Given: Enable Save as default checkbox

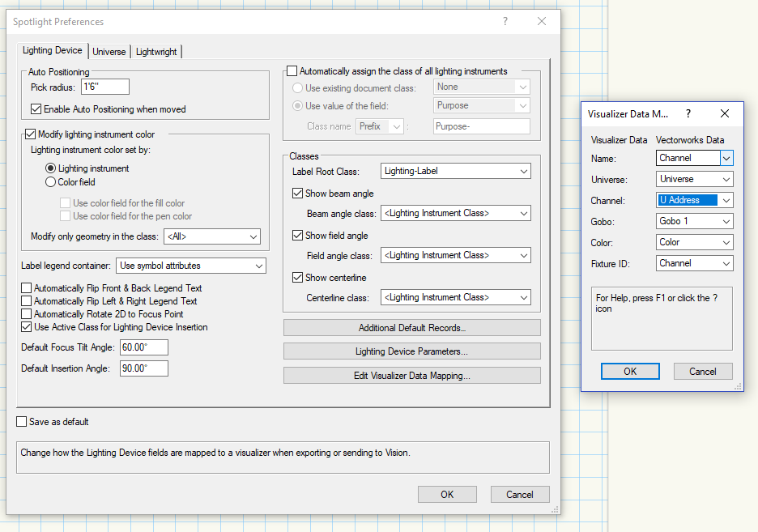Looking at the screenshot, I should (x=23, y=422).
